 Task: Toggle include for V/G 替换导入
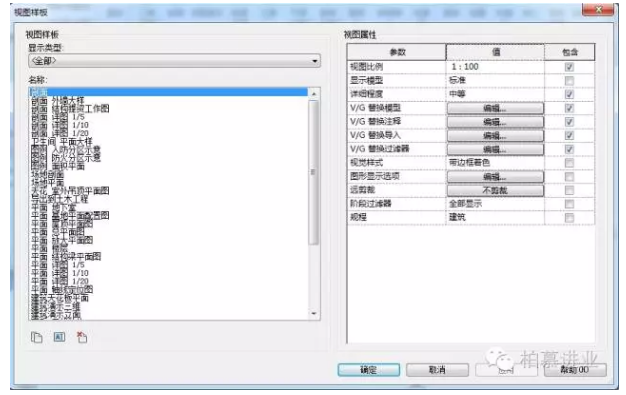point(569,135)
